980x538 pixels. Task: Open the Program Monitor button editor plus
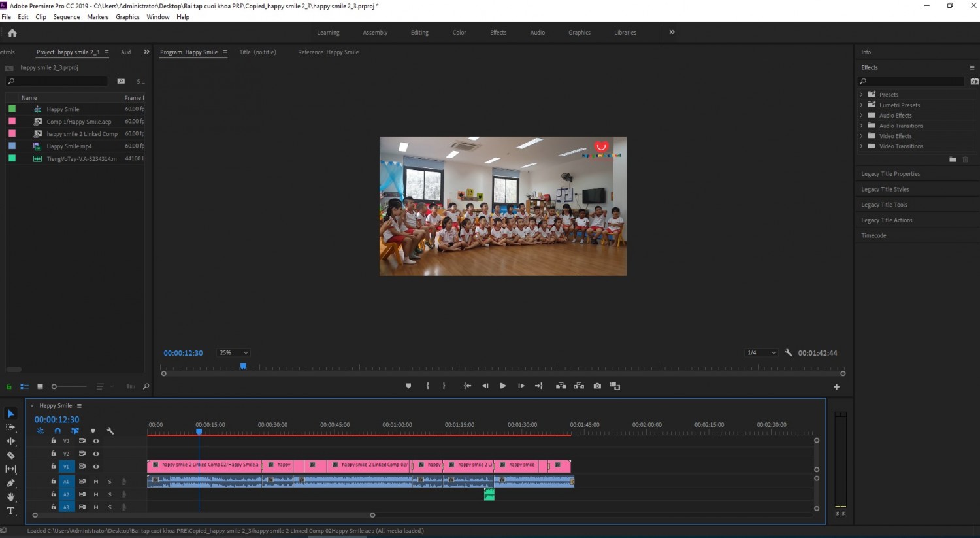click(836, 386)
